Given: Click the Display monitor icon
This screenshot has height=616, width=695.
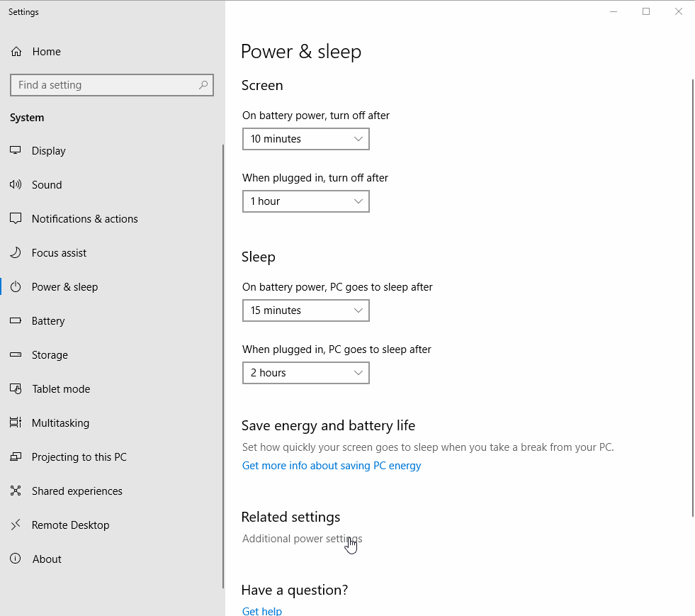Looking at the screenshot, I should (16, 151).
